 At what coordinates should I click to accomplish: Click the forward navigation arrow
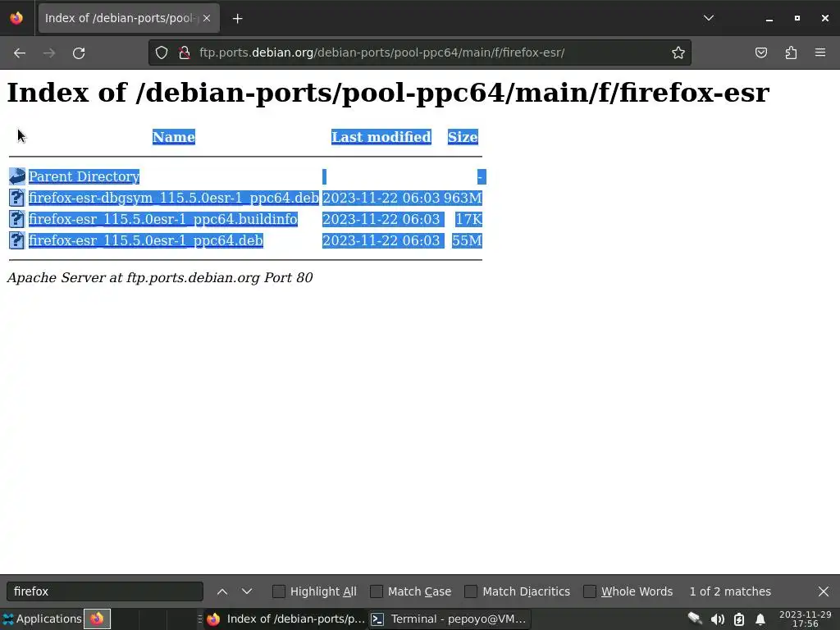[49, 53]
